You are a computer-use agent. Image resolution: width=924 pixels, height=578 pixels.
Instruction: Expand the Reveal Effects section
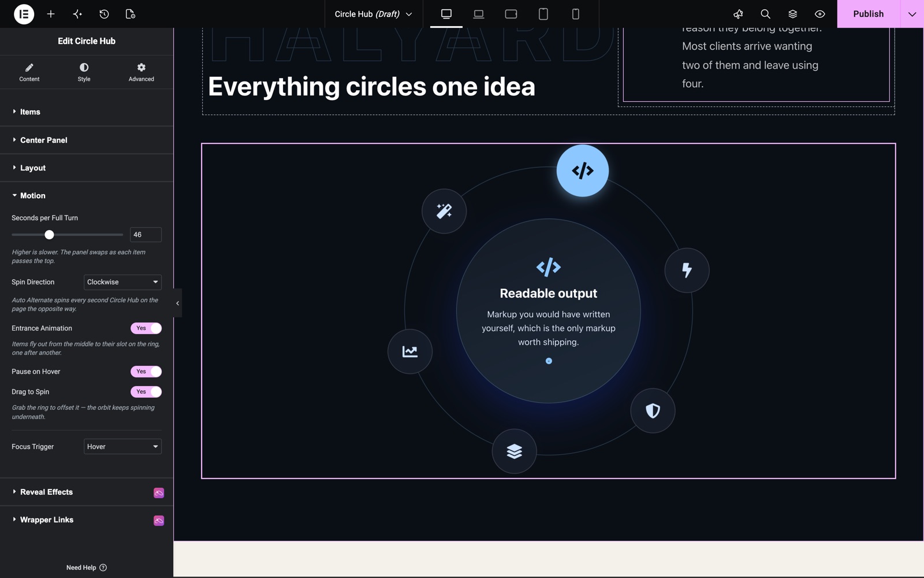coord(87,492)
